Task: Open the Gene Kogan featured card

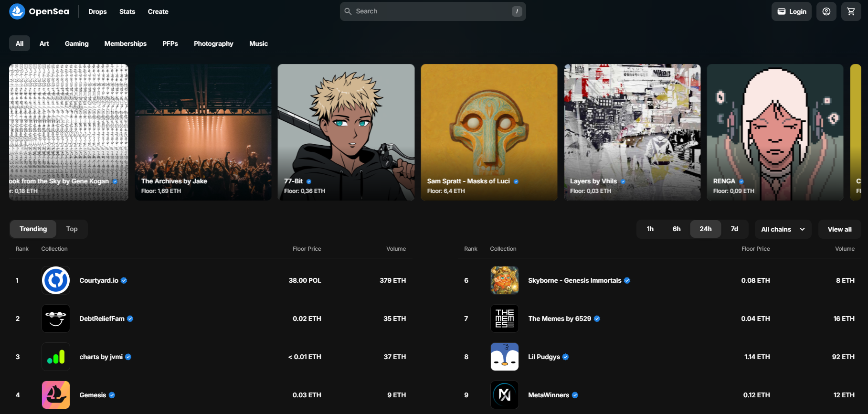Action: coord(69,132)
